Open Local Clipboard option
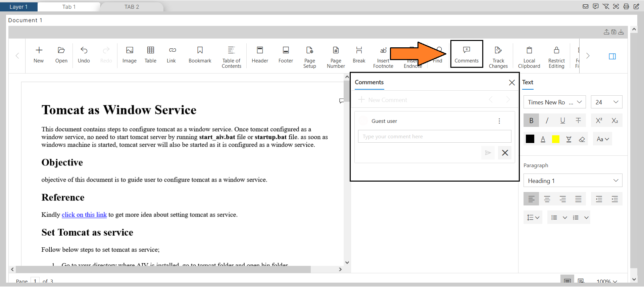This screenshot has height=287, width=644. point(529,57)
